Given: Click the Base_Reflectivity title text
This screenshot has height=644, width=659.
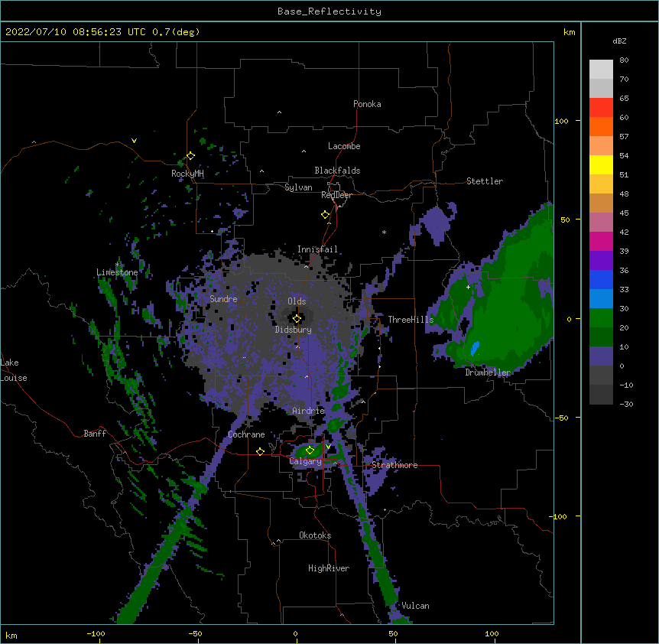Looking at the screenshot, I should click(329, 11).
